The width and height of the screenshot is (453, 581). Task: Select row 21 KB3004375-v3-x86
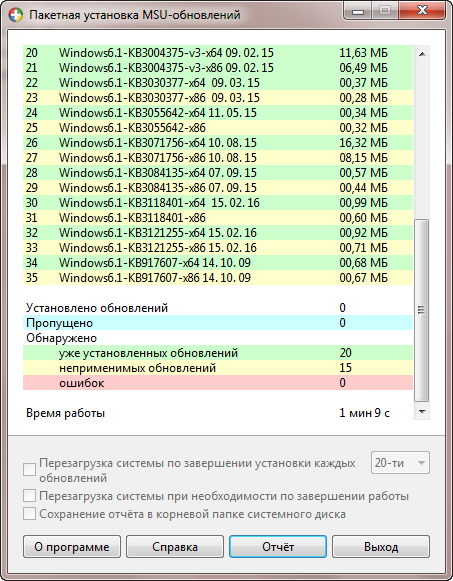click(x=218, y=67)
